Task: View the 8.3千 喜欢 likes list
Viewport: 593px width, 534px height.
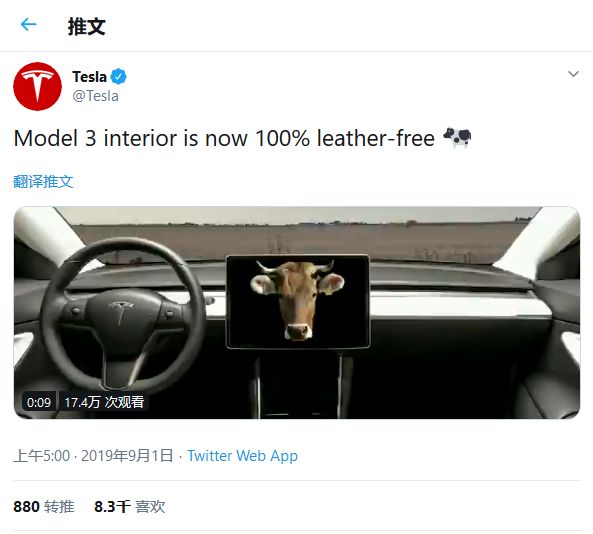Action: coord(130,506)
